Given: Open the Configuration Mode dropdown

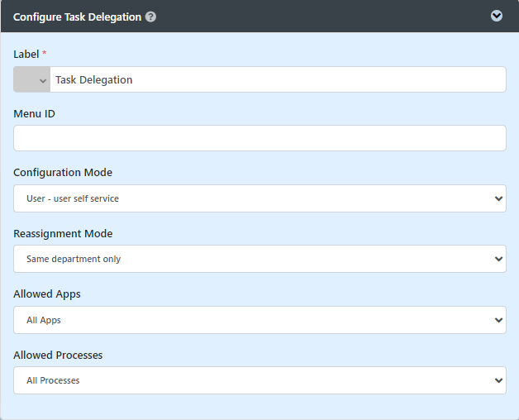Looking at the screenshot, I should [259, 198].
